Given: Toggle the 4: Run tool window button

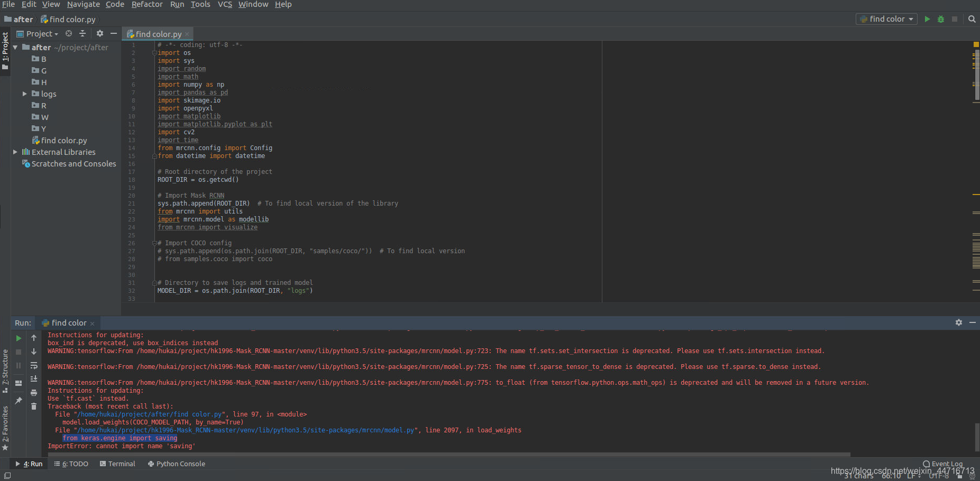Looking at the screenshot, I should click(x=29, y=464).
